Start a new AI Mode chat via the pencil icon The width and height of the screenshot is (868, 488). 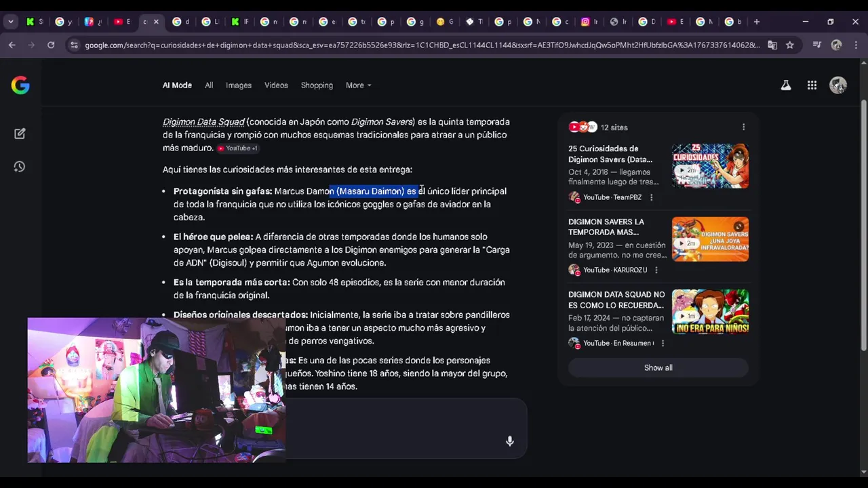[x=20, y=134]
